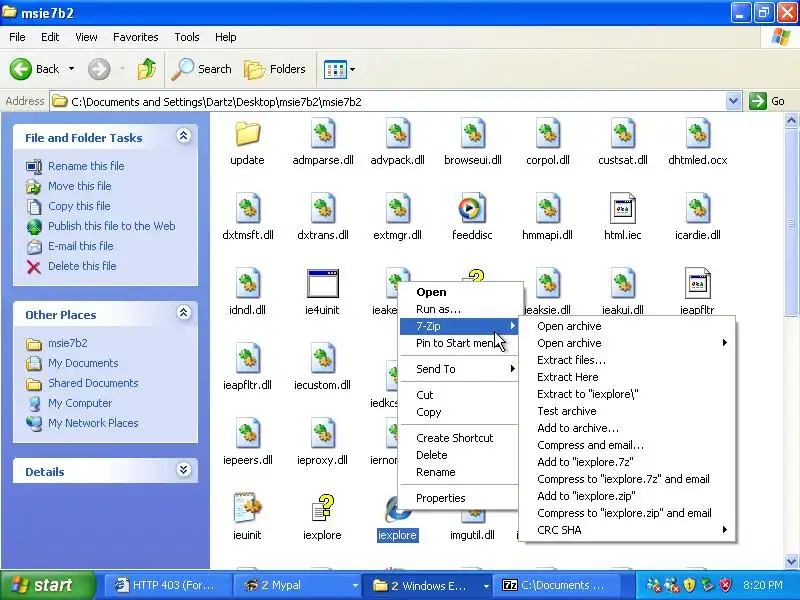Collapse the Other Places panel
The height and width of the screenshot is (600, 800).
[x=184, y=313]
